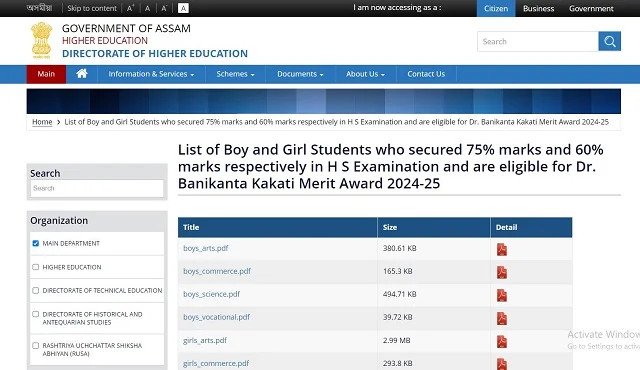The width and height of the screenshot is (640, 370).
Task: Click the magnifier search button at top
Action: [609, 41]
